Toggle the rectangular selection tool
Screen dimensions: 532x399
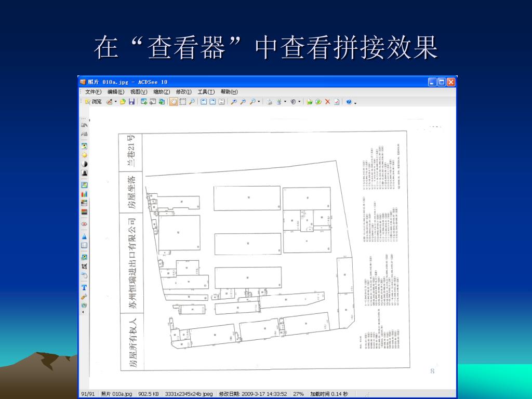182,101
